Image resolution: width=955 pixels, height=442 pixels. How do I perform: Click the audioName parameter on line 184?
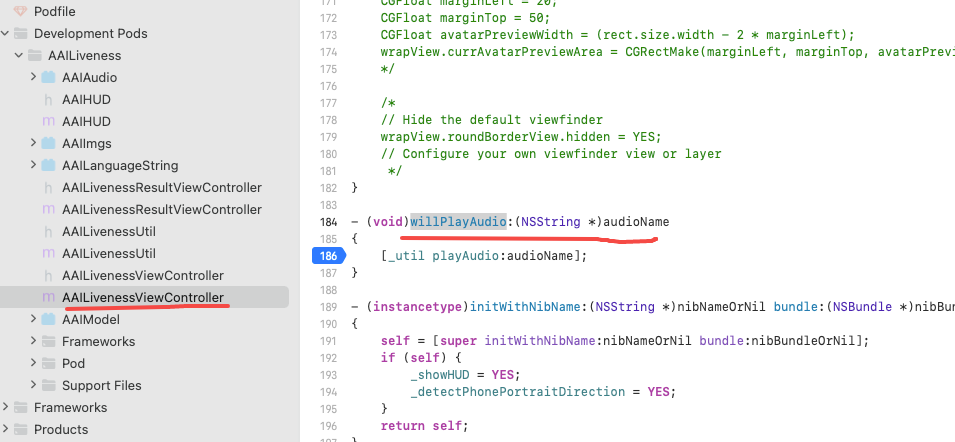(x=636, y=222)
